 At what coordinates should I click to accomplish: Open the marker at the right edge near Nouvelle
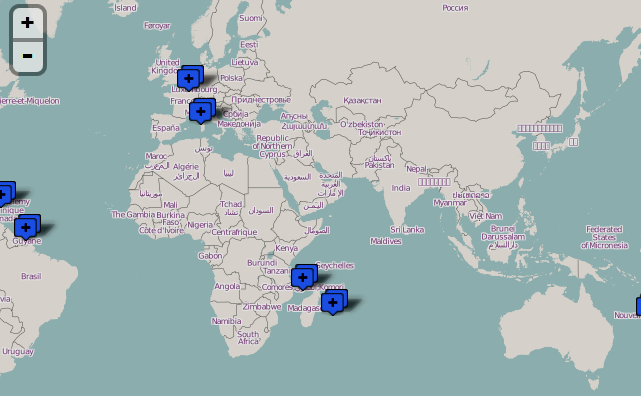pyautogui.click(x=639, y=307)
